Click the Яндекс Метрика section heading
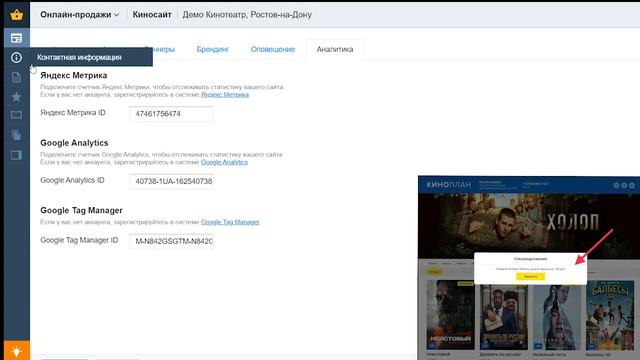The height and width of the screenshot is (360, 640). (x=73, y=76)
